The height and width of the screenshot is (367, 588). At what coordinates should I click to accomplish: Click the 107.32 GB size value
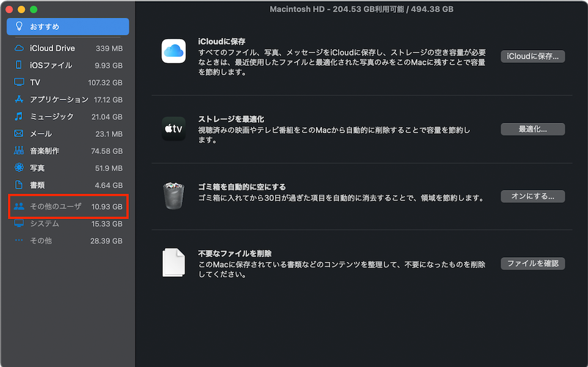tap(105, 83)
